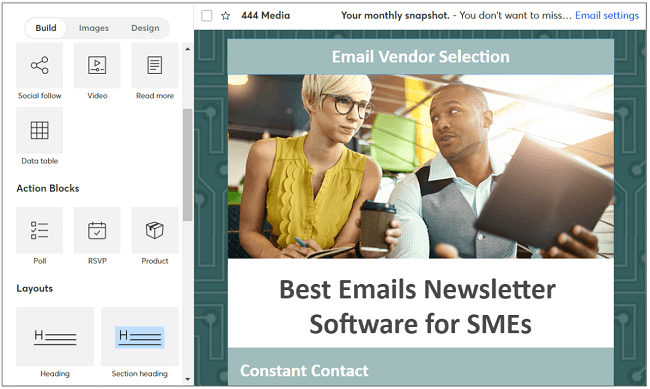Screen dimensions: 650x389
Task: Select the Poll action block
Action: [x=39, y=230]
